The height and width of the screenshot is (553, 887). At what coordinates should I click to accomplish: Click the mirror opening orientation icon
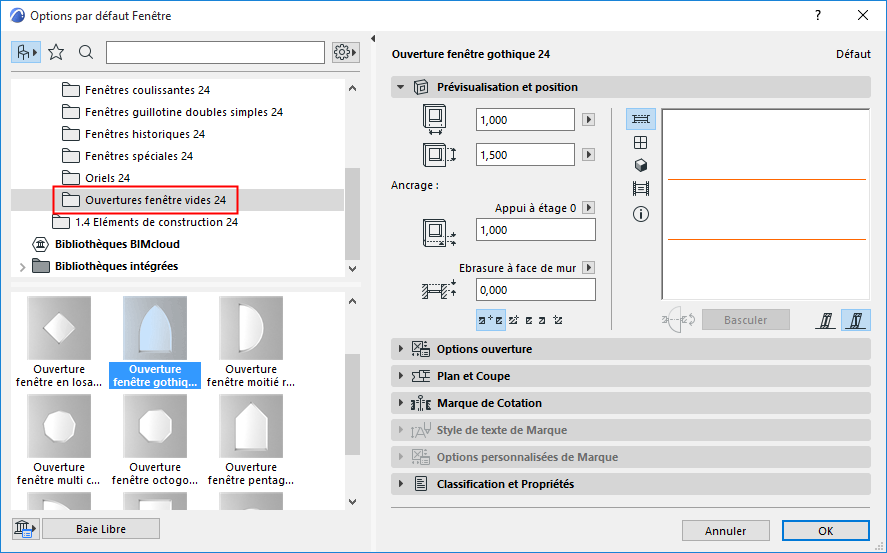click(679, 320)
